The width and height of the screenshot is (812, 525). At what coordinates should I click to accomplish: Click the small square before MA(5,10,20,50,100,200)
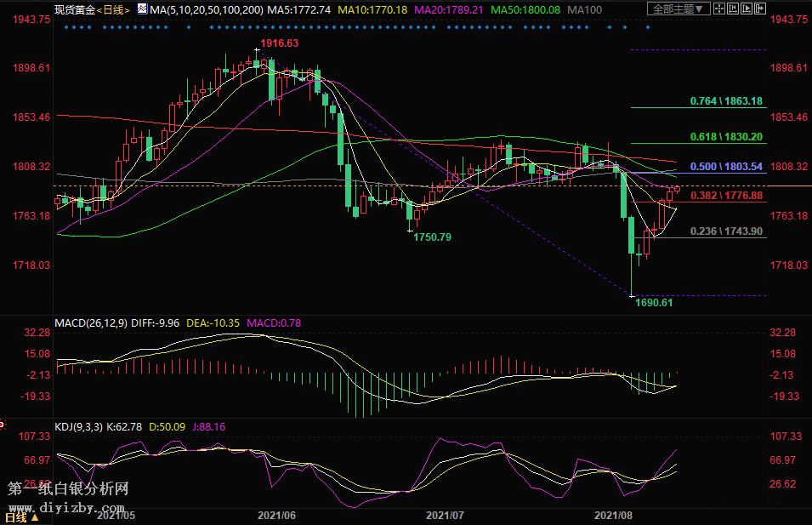[x=142, y=9]
